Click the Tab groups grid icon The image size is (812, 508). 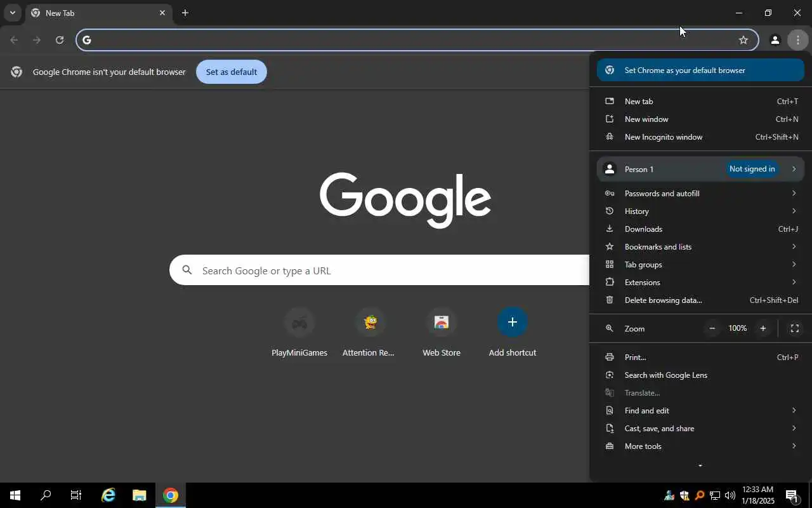coord(610,264)
